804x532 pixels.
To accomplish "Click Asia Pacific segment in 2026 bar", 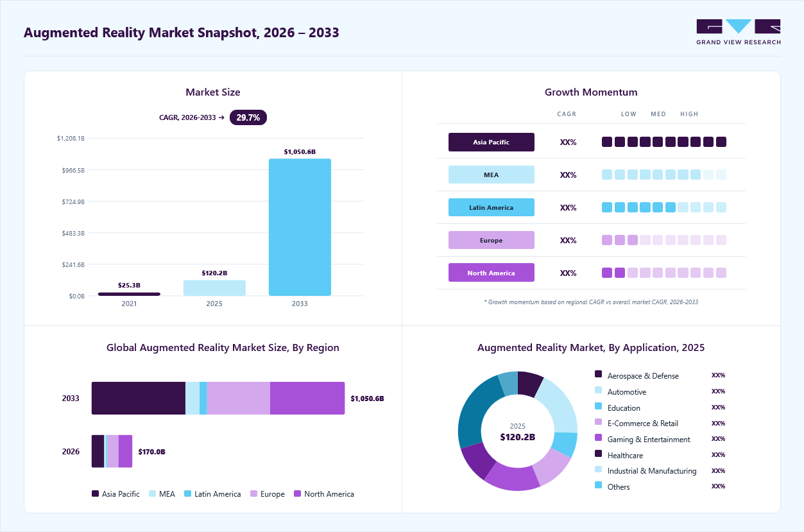I will click(98, 451).
